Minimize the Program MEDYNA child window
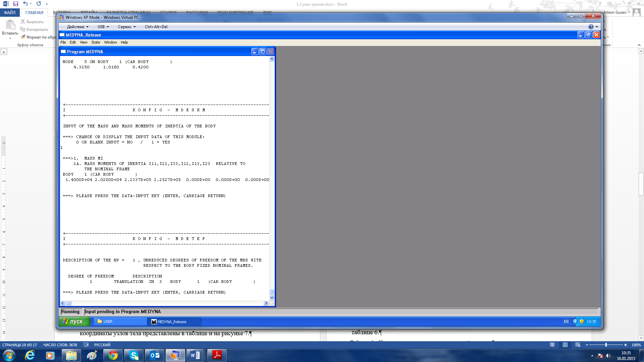Screen dimensions: 644x362 click(255, 51)
